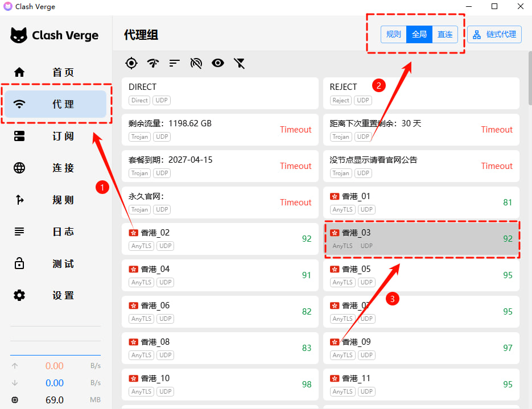Select the 香港_10 node
This screenshot has width=532, height=409.
point(220,384)
